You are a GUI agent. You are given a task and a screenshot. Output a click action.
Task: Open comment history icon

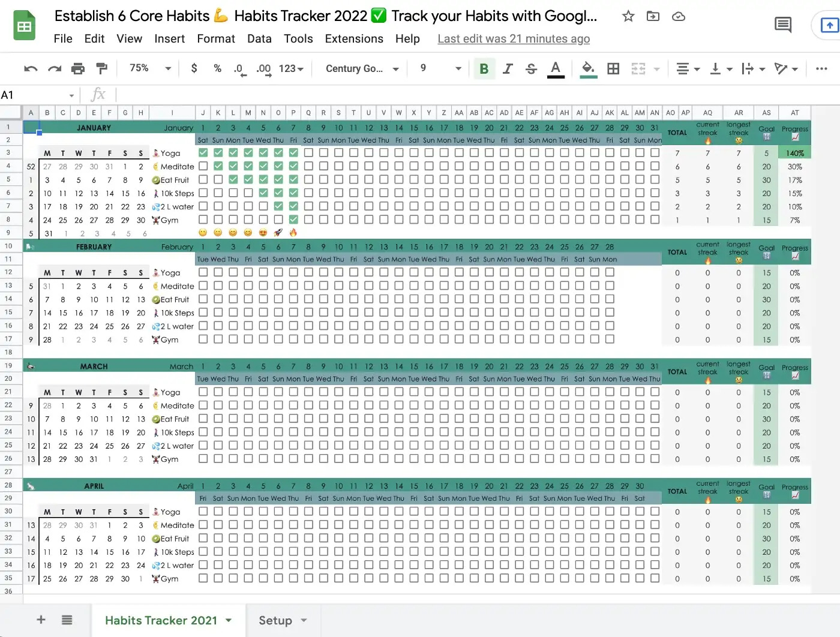click(x=783, y=25)
